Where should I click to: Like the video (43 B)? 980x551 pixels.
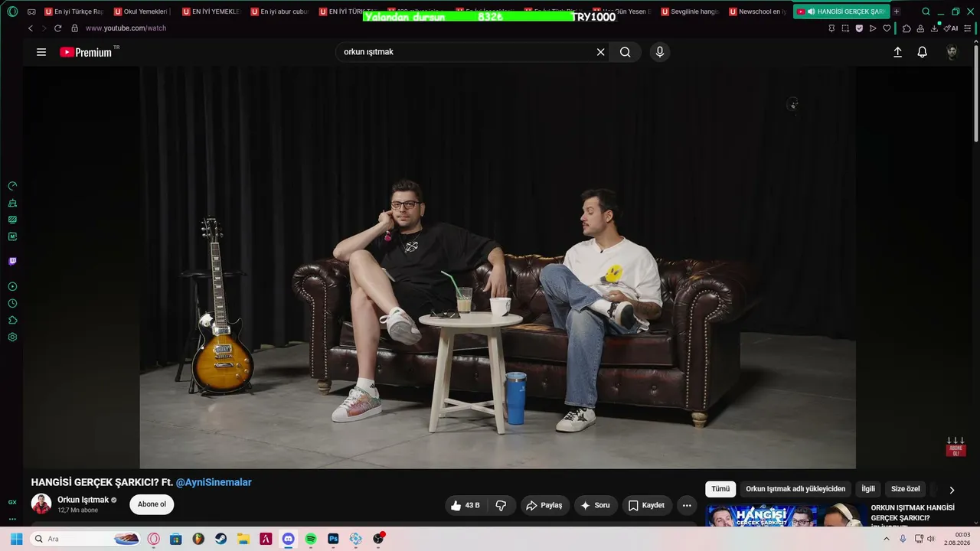coord(465,505)
